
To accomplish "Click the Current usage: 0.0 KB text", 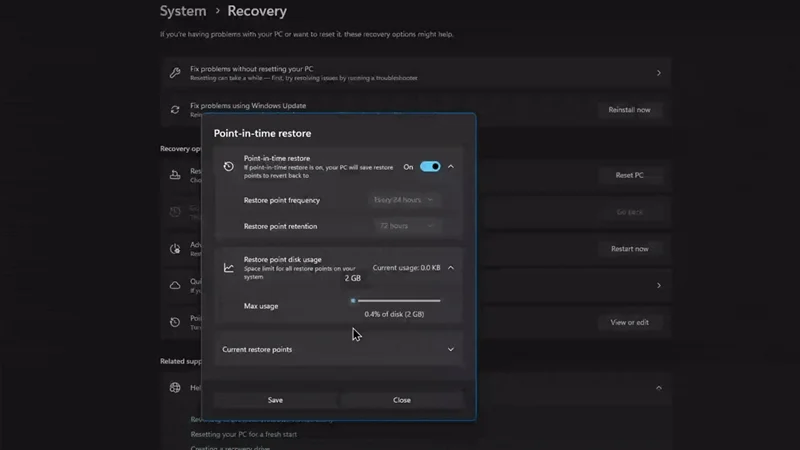I will pos(406,268).
